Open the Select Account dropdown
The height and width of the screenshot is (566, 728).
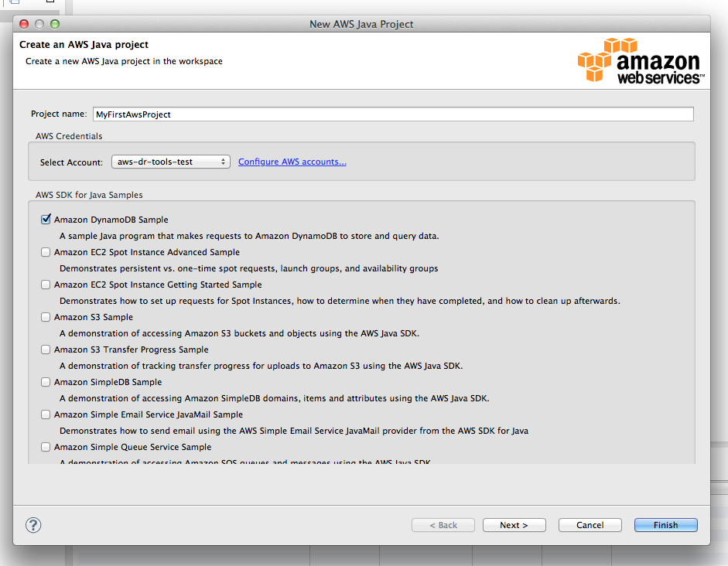[x=171, y=162]
